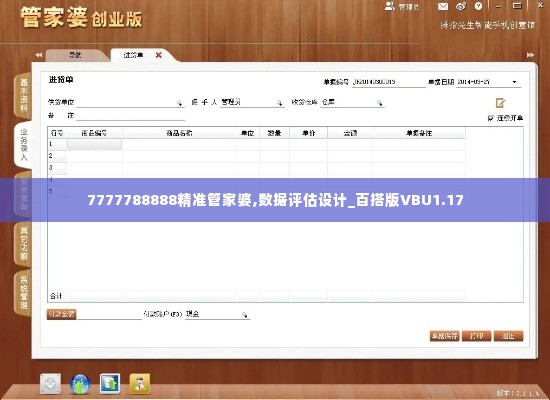550x400 pixels.
Task: Open the yellow customer service dock icon
Action: pyautogui.click(x=140, y=384)
